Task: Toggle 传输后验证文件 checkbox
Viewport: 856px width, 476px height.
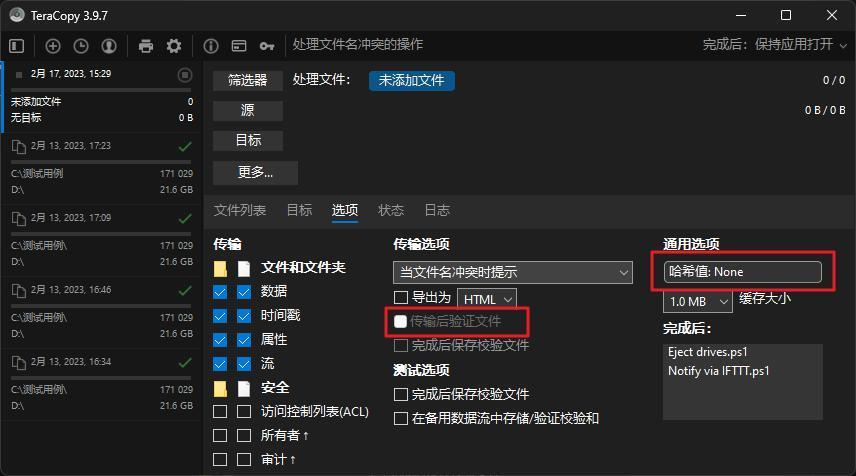Action: [400, 322]
